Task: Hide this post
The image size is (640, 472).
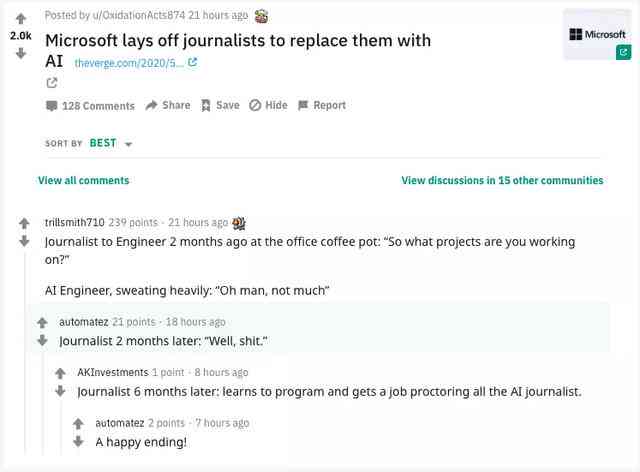Action: click(x=268, y=105)
